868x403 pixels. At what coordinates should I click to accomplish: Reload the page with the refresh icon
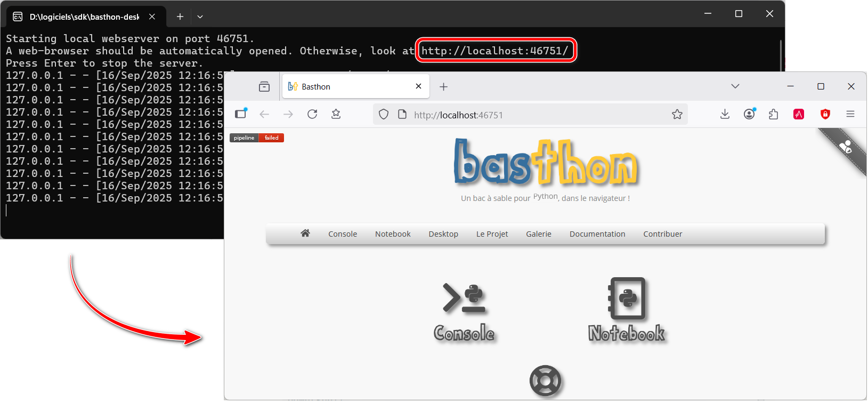[312, 114]
